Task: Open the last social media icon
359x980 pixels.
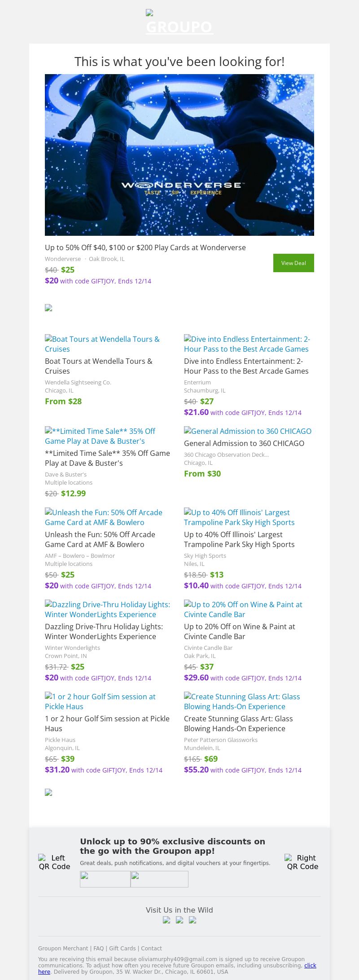Action: 193,920
